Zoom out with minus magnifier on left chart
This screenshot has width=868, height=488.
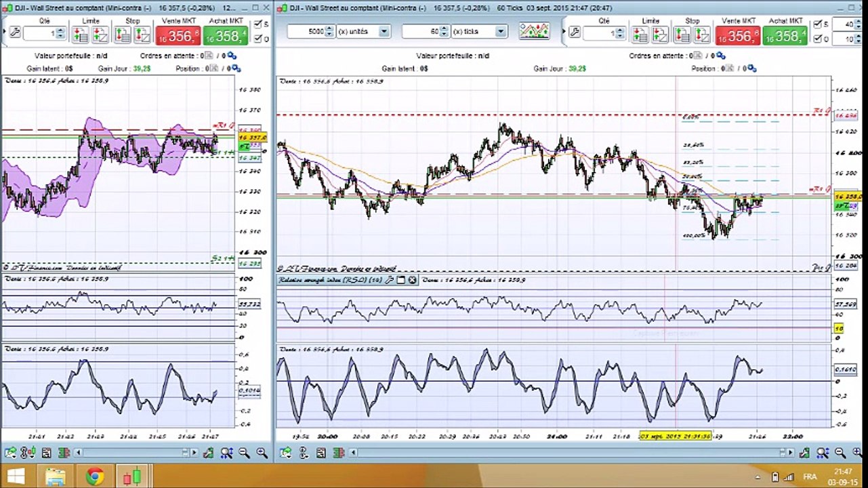tap(245, 453)
